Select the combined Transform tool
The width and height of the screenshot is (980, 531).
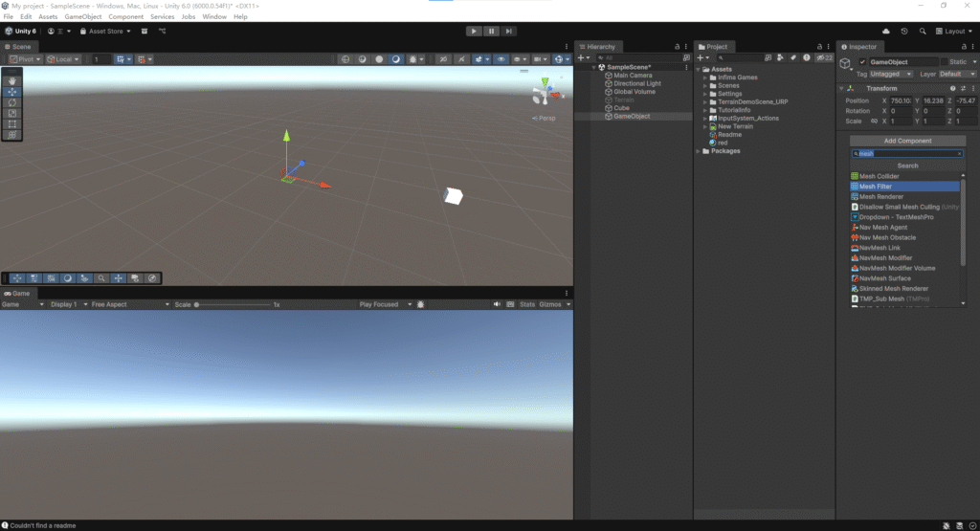(x=11, y=134)
